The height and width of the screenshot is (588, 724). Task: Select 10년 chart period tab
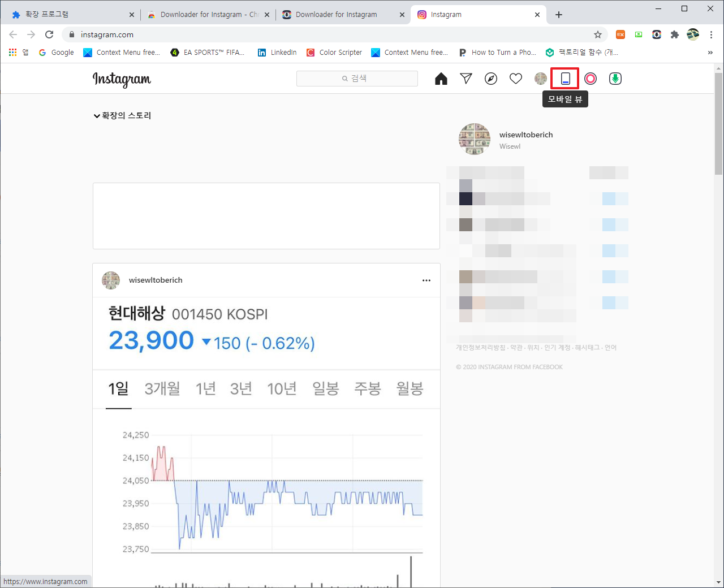coord(282,388)
